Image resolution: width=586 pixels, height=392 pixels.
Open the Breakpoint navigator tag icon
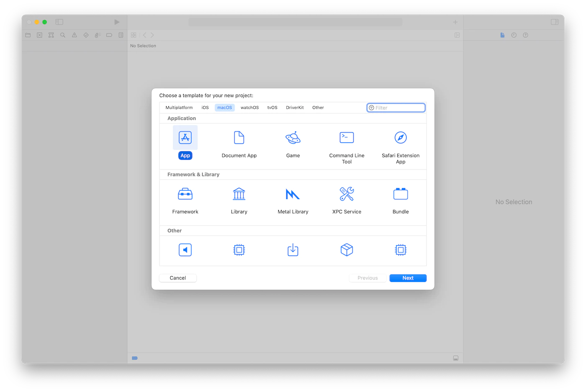tap(109, 35)
